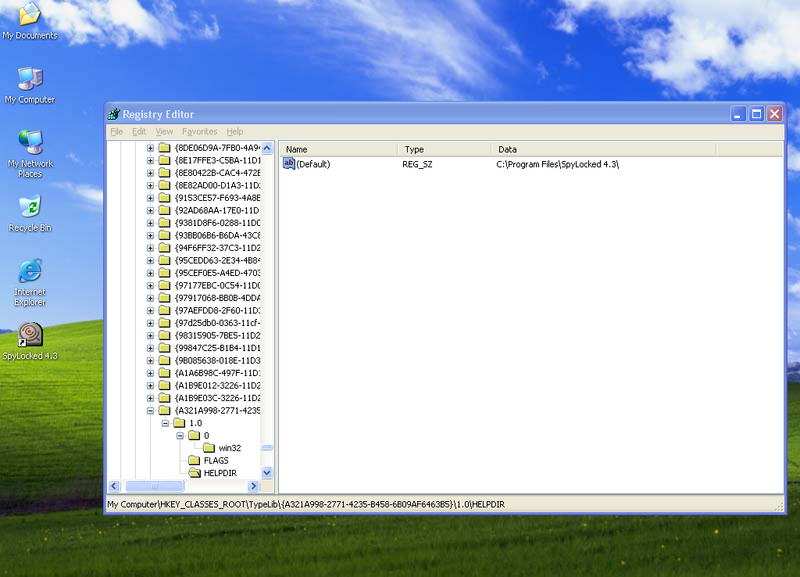
Task: Click the {97d25db0-0363 folder icon
Action: pyautogui.click(x=164, y=323)
